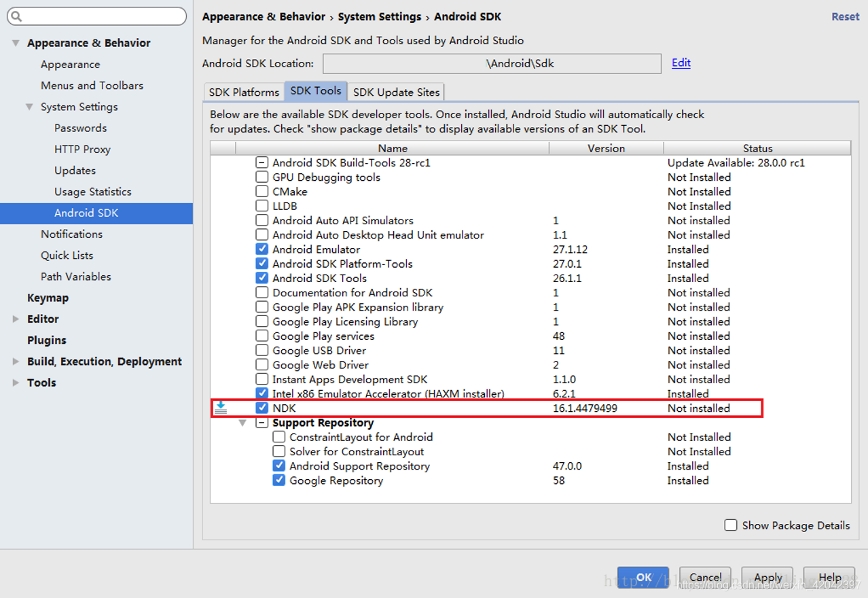Screen dimensions: 868x598
Task: Enable Show Package Details checkbox
Action: (731, 525)
